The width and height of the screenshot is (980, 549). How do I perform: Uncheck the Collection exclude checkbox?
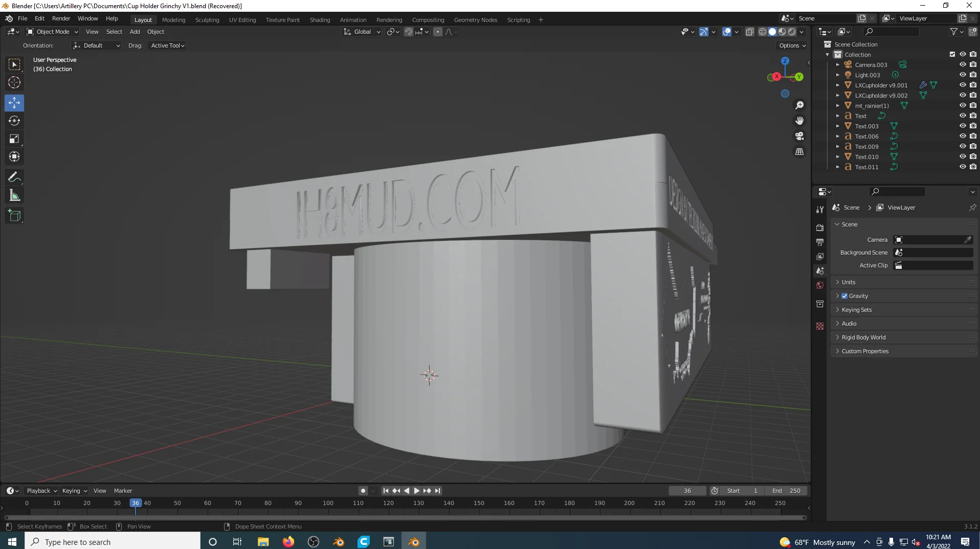(x=952, y=54)
